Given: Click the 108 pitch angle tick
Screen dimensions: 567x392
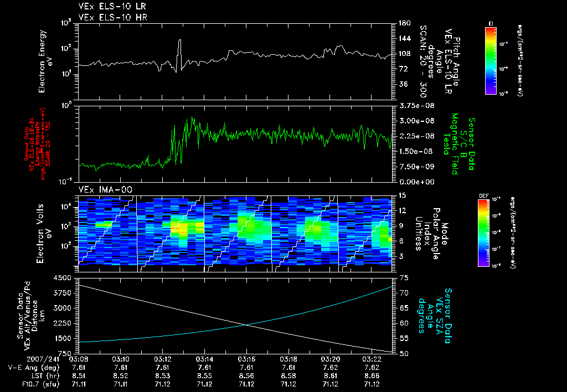Looking at the screenshot, I should [404, 54].
